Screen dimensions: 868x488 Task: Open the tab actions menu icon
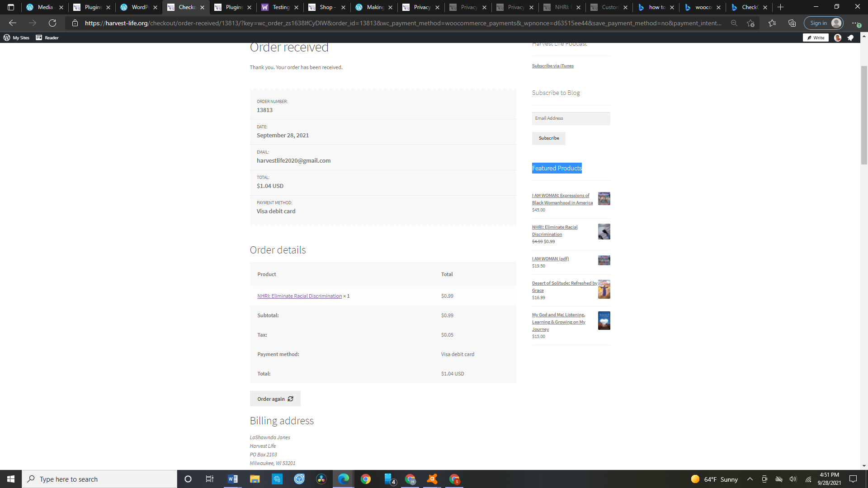11,7
